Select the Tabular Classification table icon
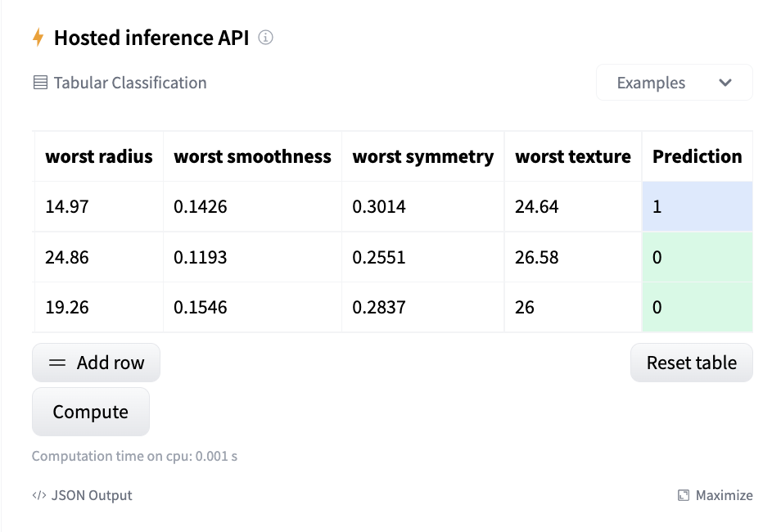This screenshot has height=532, width=781. coord(39,82)
